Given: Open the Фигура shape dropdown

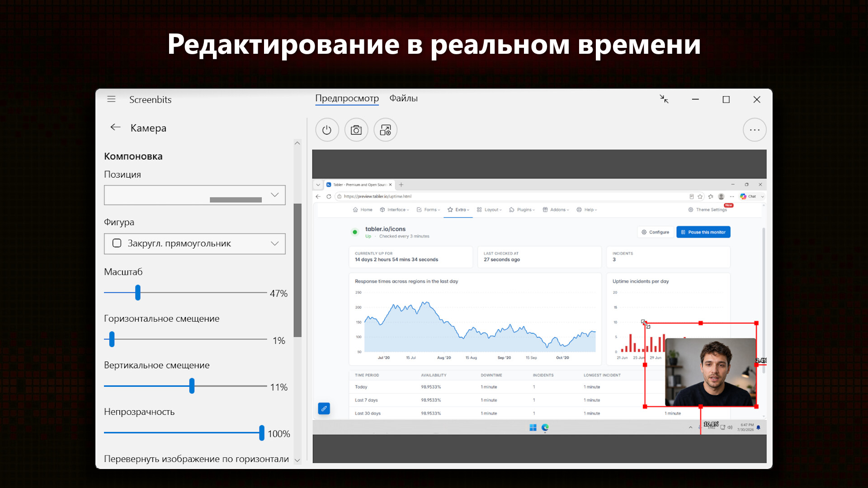Looking at the screenshot, I should (194, 244).
